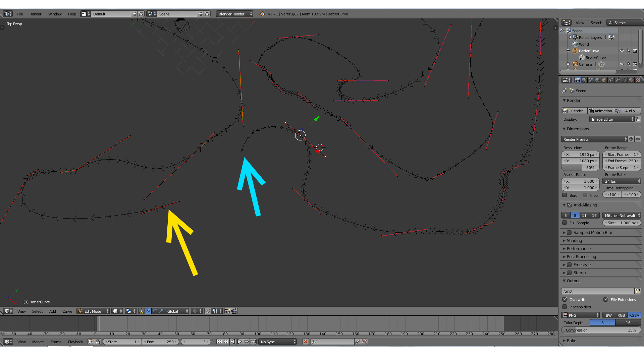644x362 pixels.
Task: Click the BezierCurve object in outliner
Action: (x=589, y=50)
